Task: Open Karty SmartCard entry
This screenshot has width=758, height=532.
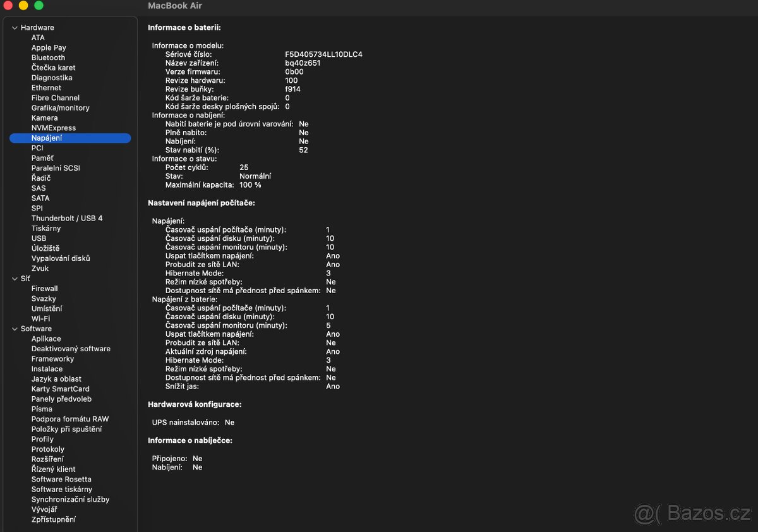Action: coord(61,389)
